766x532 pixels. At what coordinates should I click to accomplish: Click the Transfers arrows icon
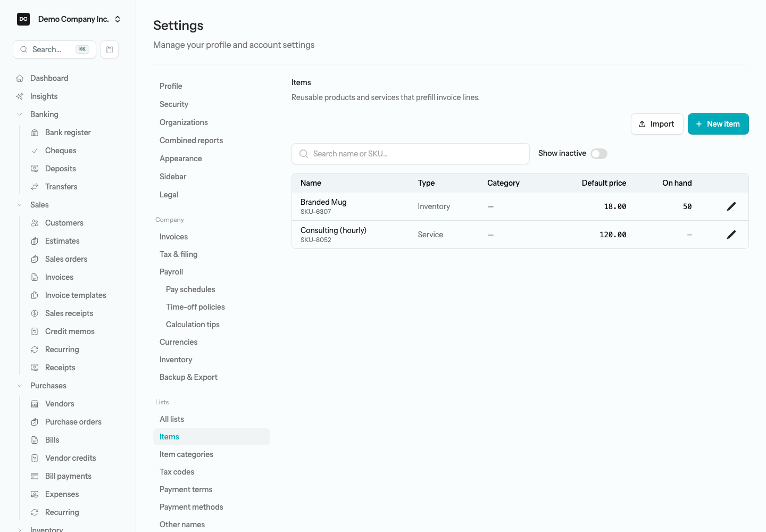click(35, 187)
